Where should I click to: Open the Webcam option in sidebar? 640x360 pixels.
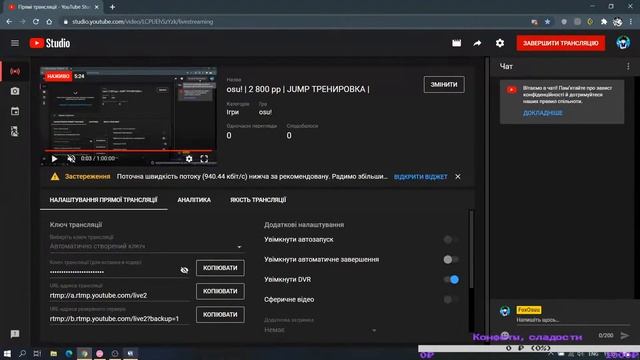click(x=15, y=91)
